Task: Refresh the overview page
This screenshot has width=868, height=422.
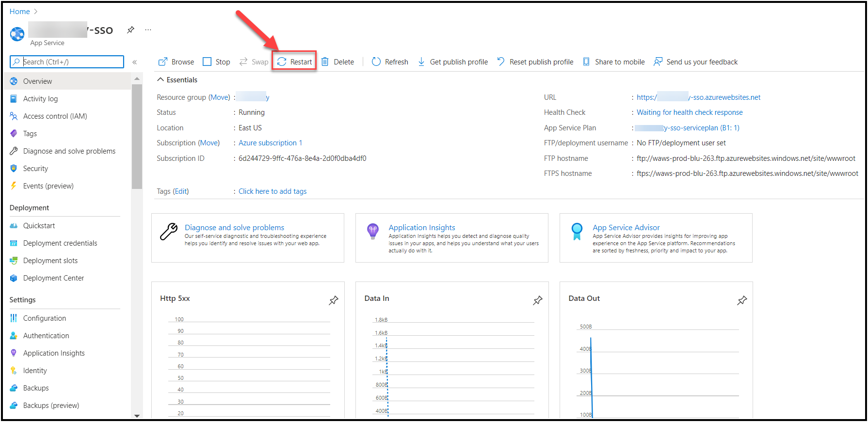Action: (390, 62)
